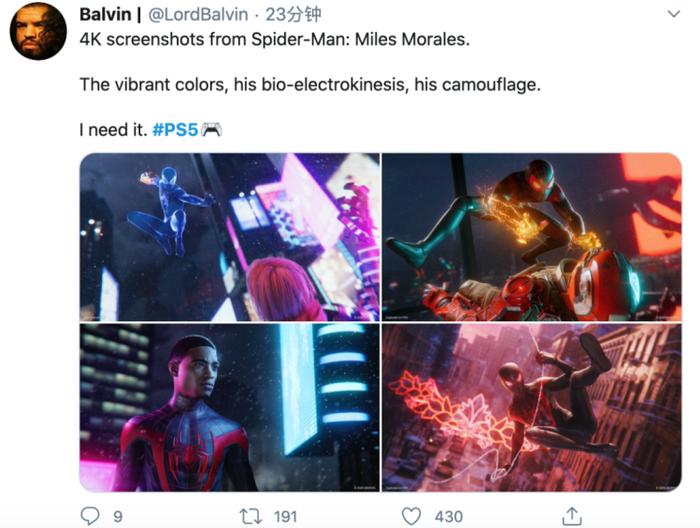Open the 23分钟 timestamp link

click(x=293, y=15)
